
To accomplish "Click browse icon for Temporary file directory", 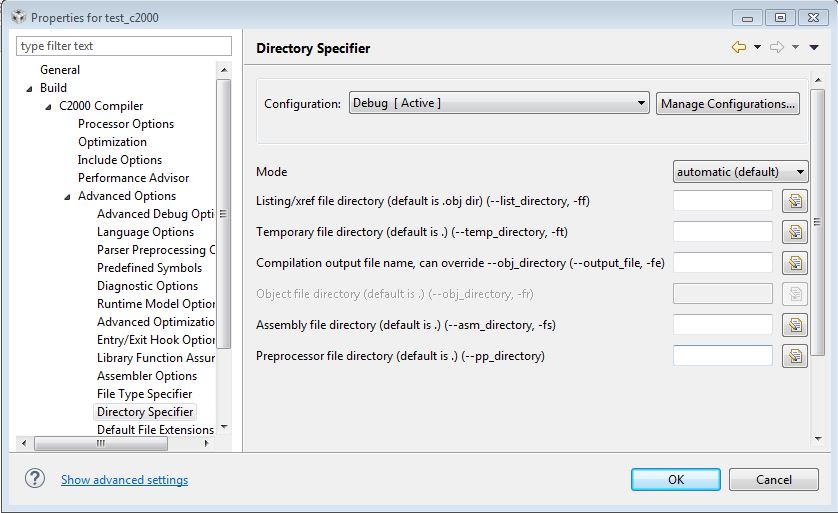I will (x=795, y=232).
